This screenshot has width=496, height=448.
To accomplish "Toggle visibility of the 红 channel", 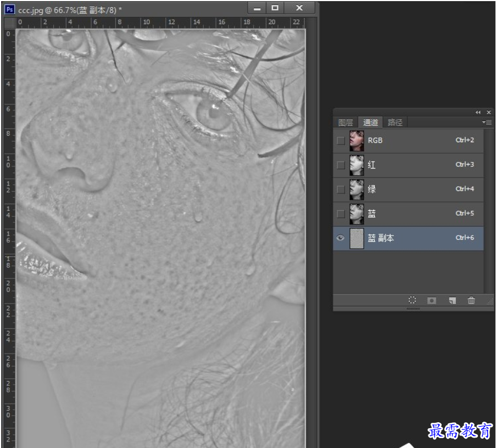I will 341,165.
